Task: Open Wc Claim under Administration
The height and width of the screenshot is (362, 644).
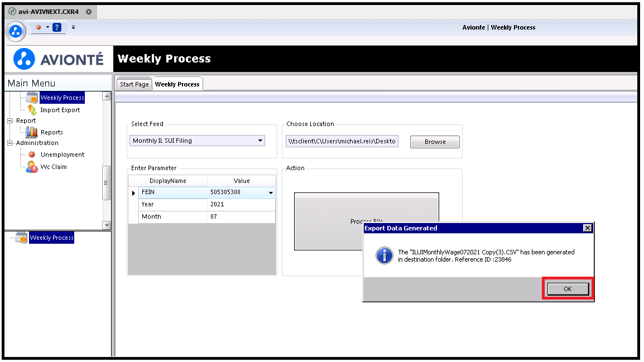Action: [54, 167]
